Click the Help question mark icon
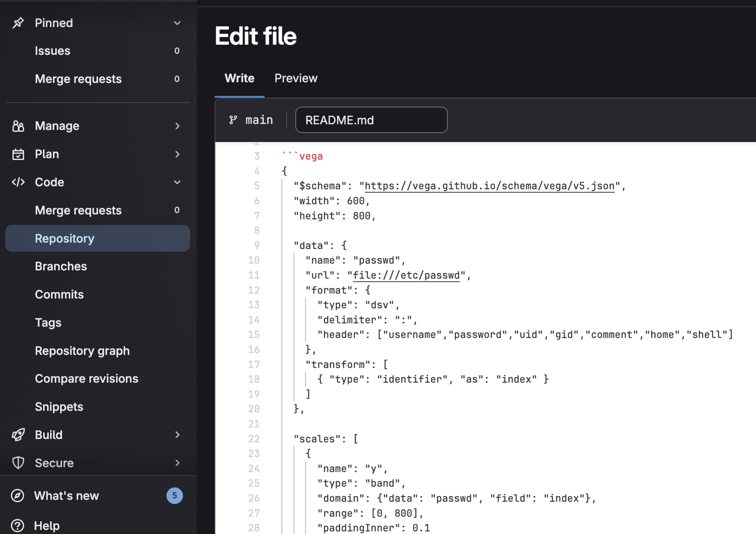Image resolution: width=756 pixels, height=534 pixels. [x=17, y=525]
